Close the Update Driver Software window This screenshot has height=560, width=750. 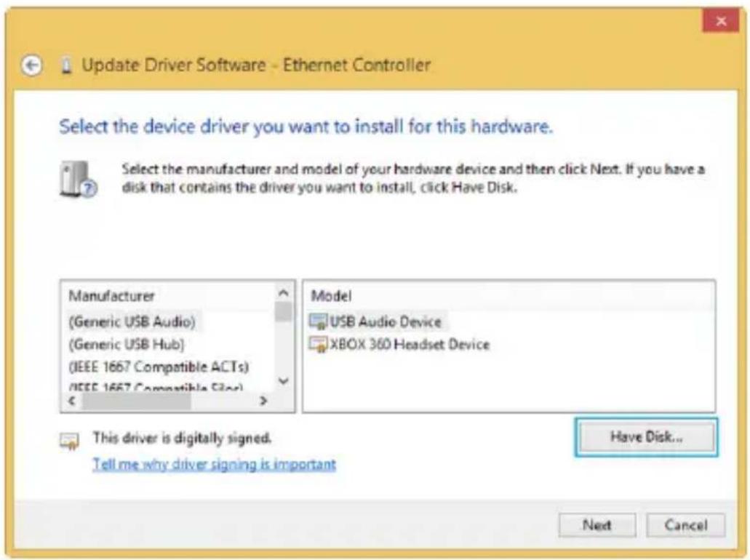coord(721,22)
